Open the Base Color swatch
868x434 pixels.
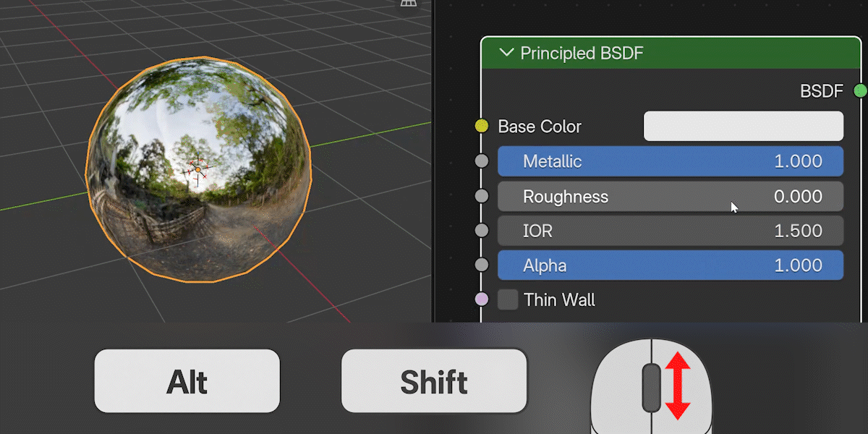pyautogui.click(x=744, y=126)
